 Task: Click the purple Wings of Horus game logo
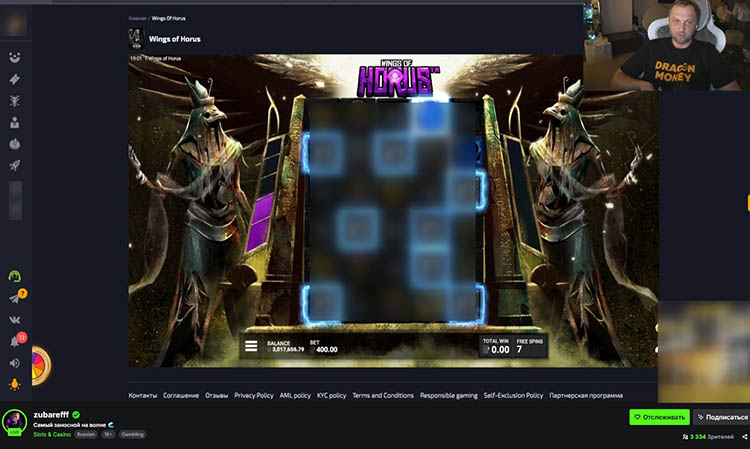click(397, 78)
